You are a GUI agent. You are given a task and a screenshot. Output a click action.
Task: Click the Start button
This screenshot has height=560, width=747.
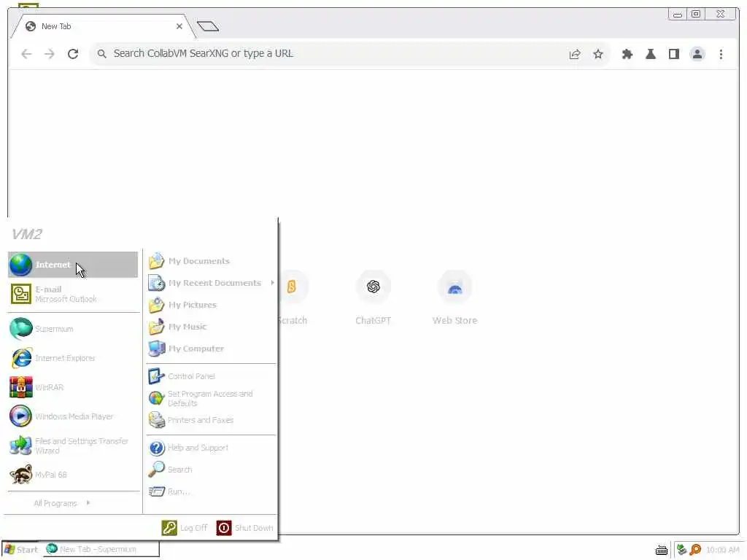click(21, 550)
